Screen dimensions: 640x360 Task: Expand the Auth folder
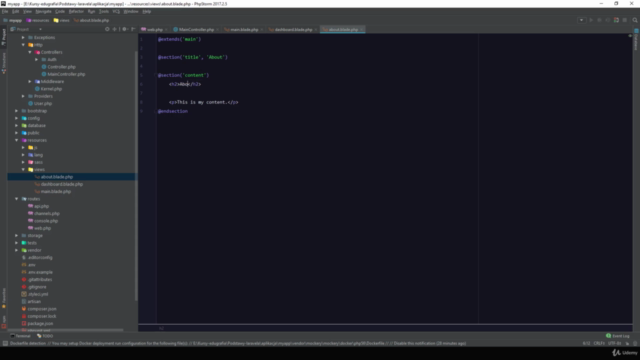tap(36, 60)
